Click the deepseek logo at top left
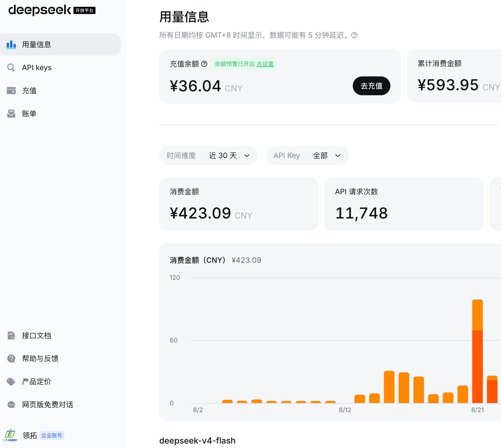The height and width of the screenshot is (448, 501). 39,10
